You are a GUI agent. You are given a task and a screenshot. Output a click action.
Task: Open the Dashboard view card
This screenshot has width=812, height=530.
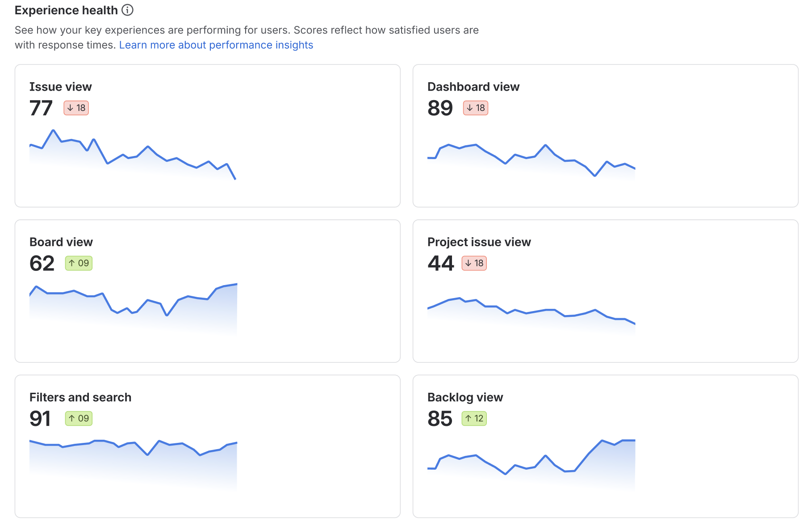(x=606, y=135)
